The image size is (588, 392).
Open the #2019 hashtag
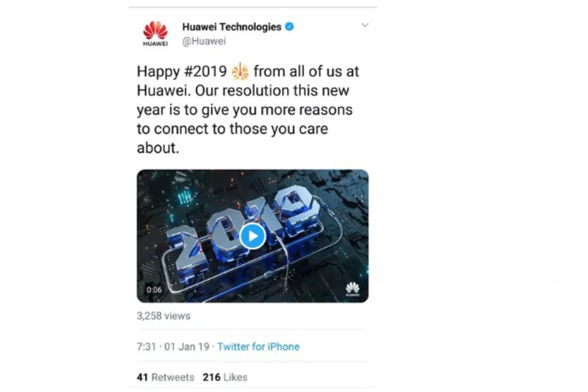tap(205, 71)
